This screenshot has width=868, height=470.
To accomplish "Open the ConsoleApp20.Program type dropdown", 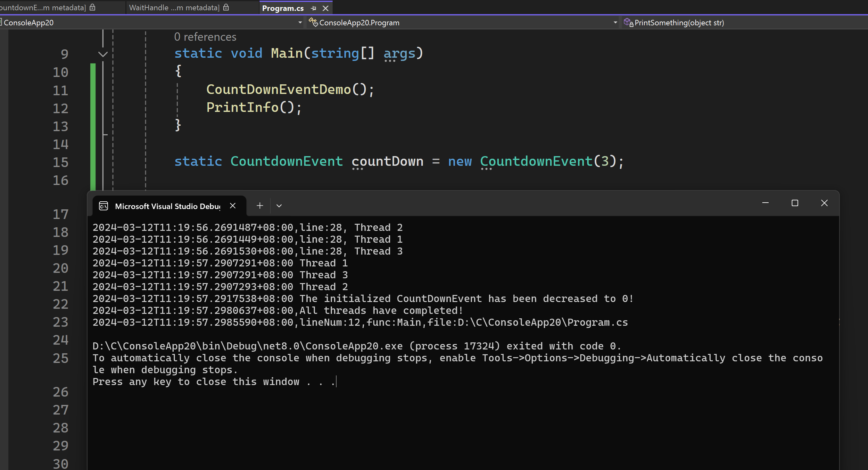I will pos(615,22).
